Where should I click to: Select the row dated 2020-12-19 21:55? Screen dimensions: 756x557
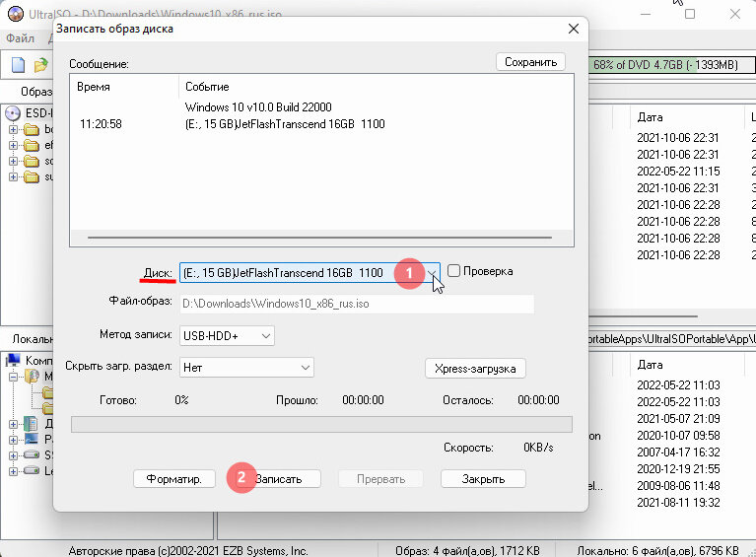(678, 468)
